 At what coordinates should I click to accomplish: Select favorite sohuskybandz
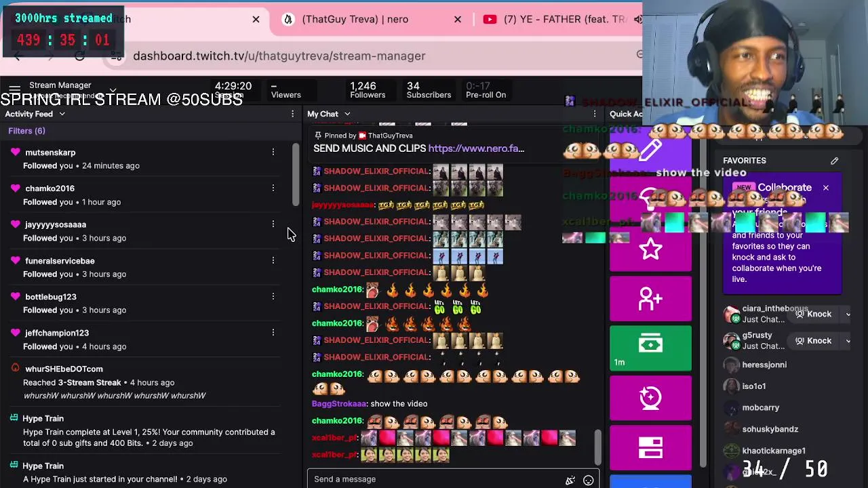tap(770, 429)
